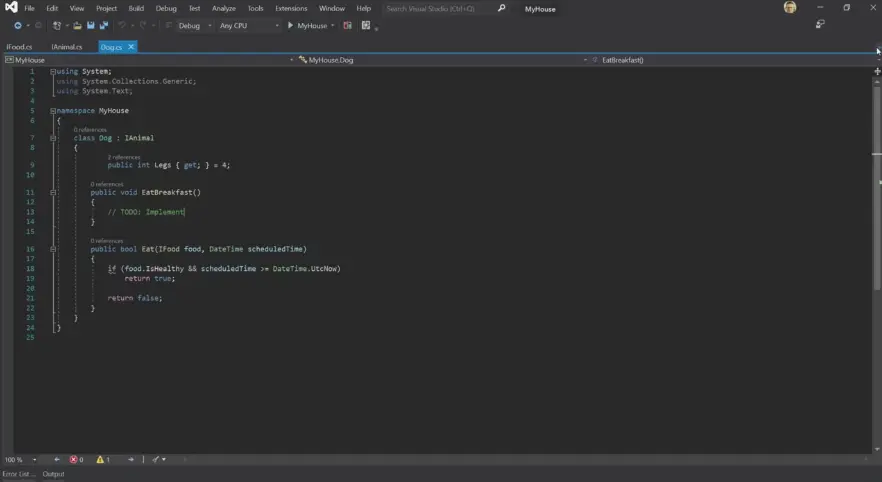Click the rightmost main toolbar icon
Viewport: 882px width, 482px height.
tap(366, 25)
